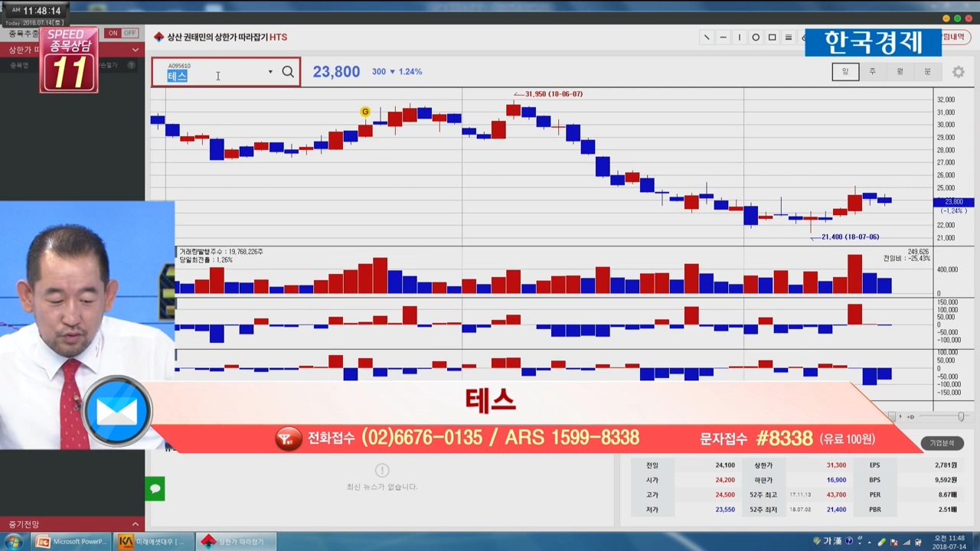Screen dimensions: 980x551
Task: Switch the toggle to ON
Action: click(x=113, y=34)
